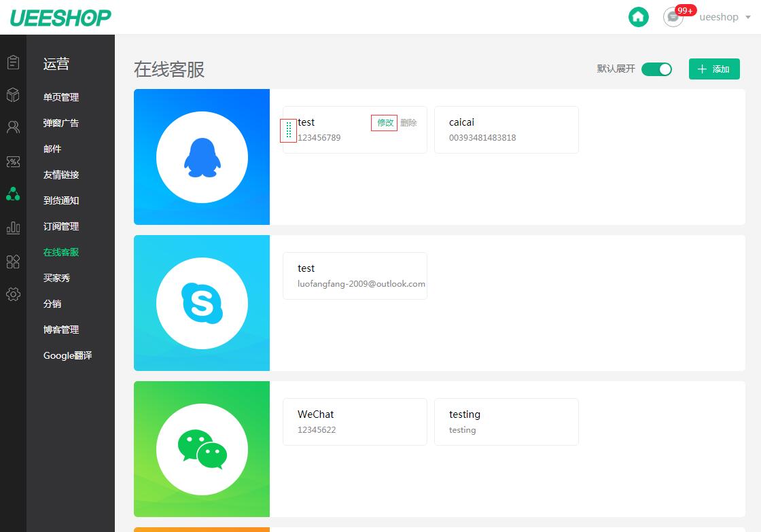The width and height of the screenshot is (761, 532).
Task: Open 单页管理 menu item
Action: (x=61, y=97)
